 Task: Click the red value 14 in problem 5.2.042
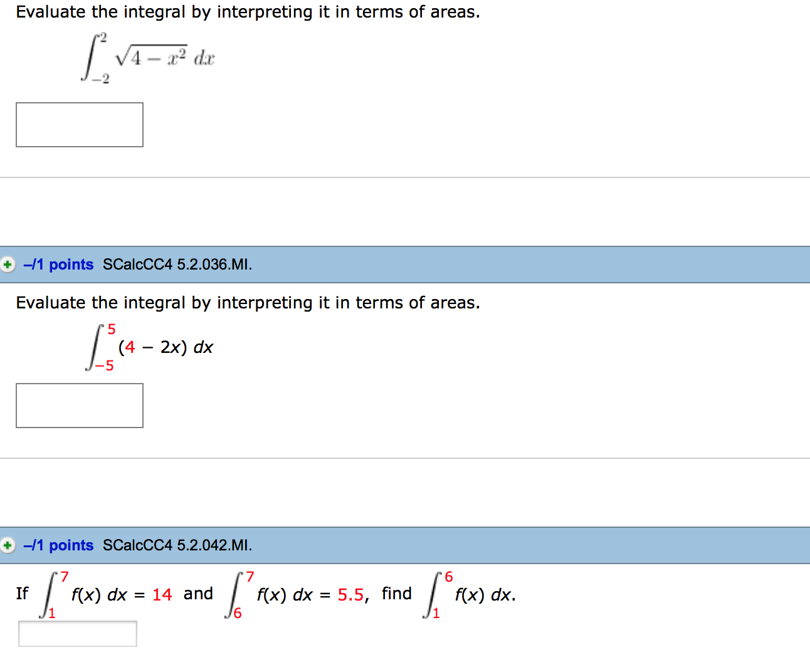pyautogui.click(x=162, y=594)
